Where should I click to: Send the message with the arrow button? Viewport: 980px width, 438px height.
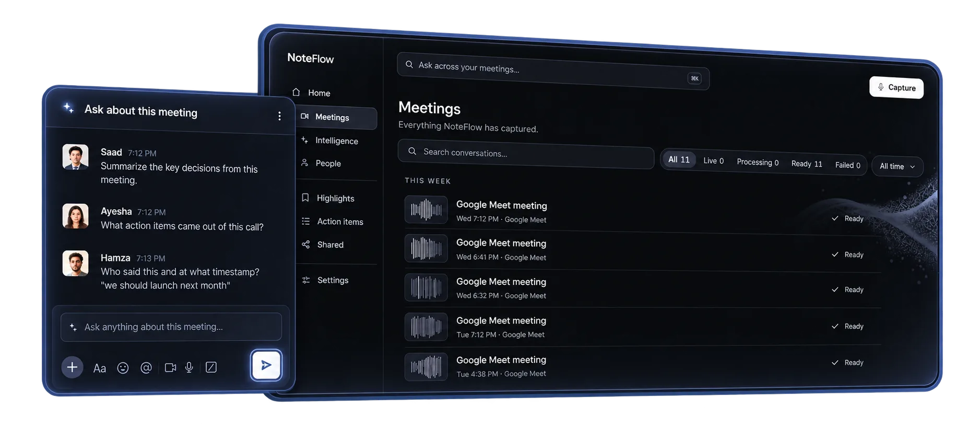[x=266, y=365]
